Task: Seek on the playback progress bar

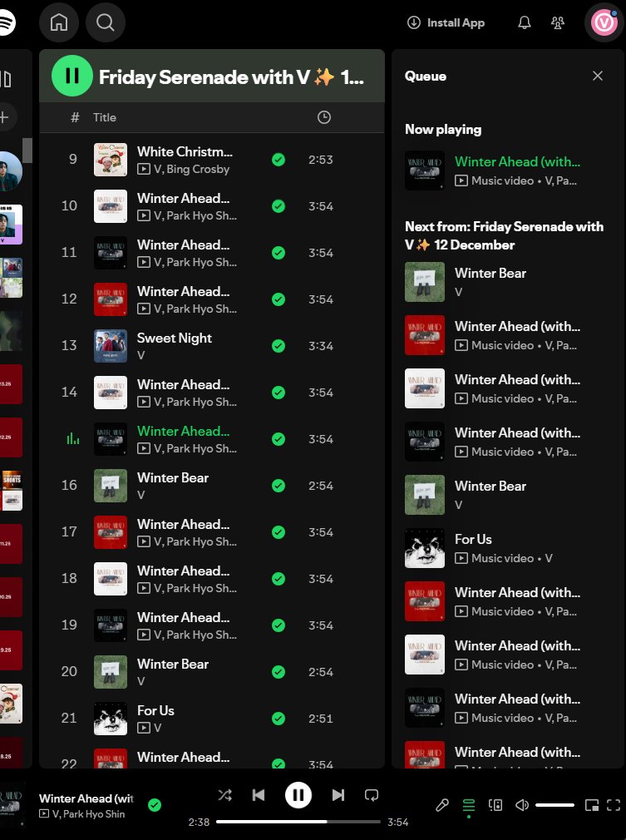Action: click(298, 821)
